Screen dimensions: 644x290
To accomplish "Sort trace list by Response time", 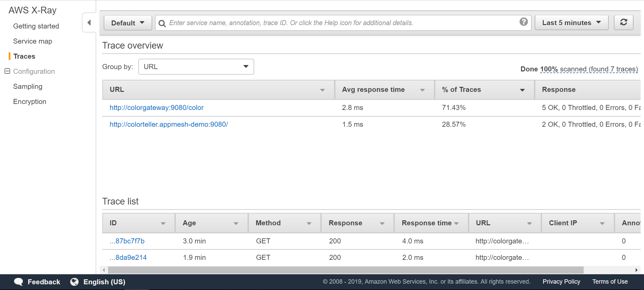I will (x=456, y=223).
